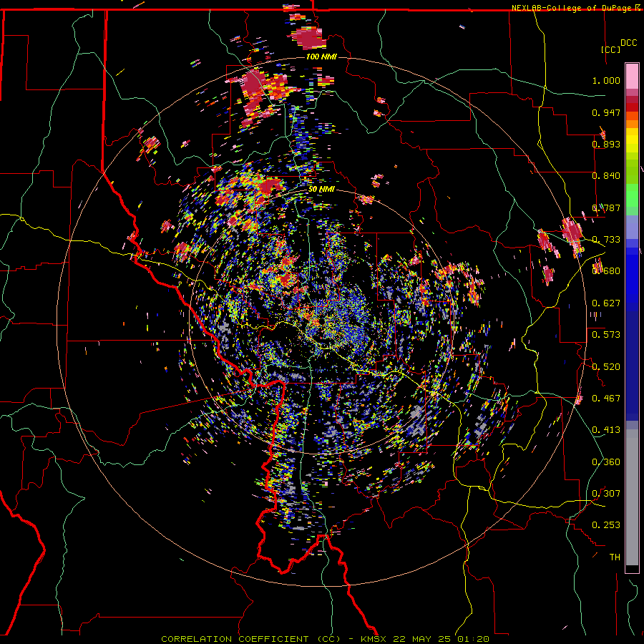Select the 0.893 legend value

(606, 144)
